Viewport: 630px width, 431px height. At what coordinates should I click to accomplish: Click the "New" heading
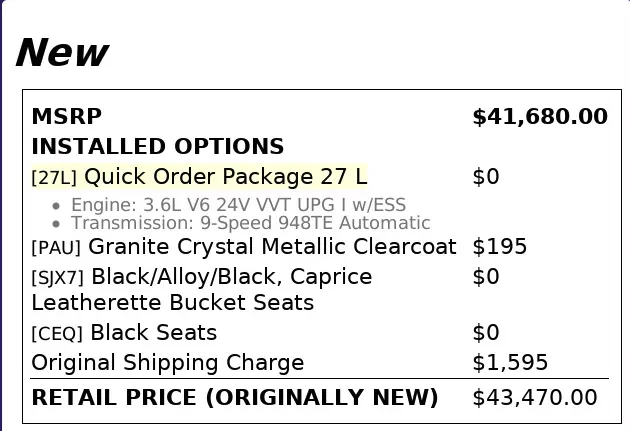(x=62, y=53)
